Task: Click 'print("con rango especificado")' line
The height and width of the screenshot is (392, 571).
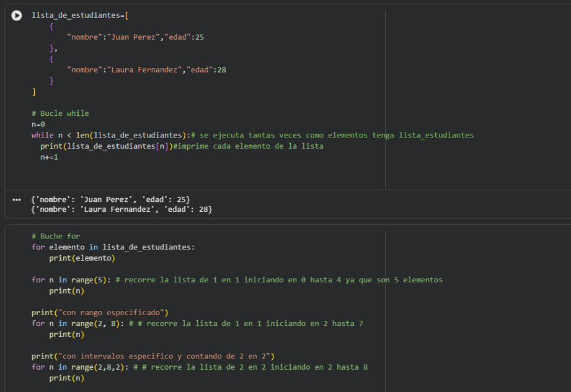Action: point(100,312)
